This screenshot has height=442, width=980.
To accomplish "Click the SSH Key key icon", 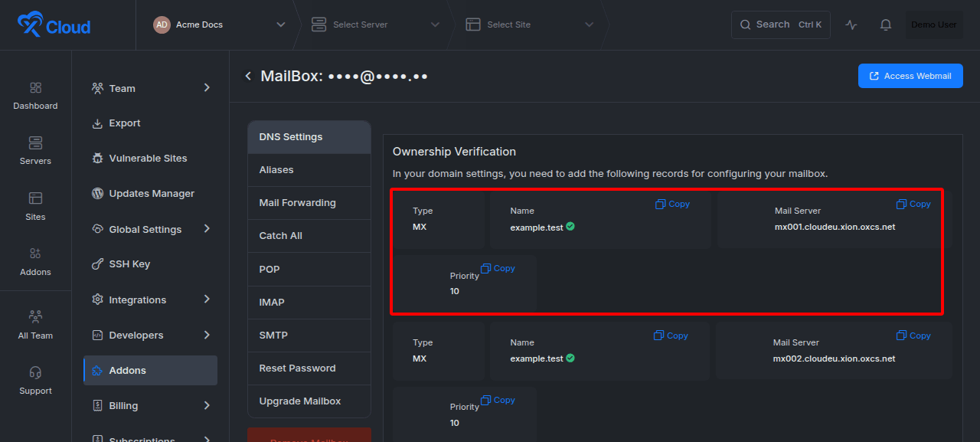I will (97, 264).
